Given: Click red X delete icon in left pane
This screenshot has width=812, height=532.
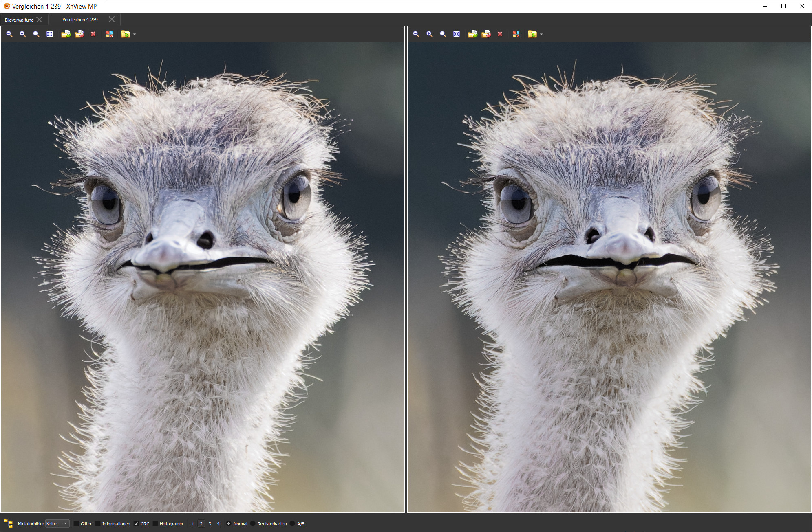Looking at the screenshot, I should 93,34.
